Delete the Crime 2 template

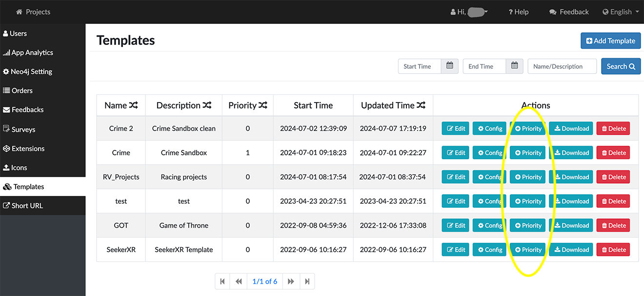[613, 128]
